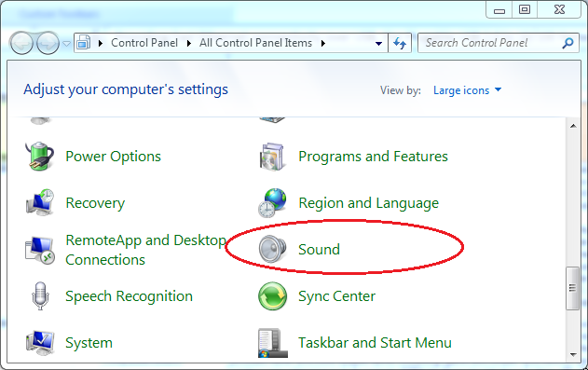
Task: Expand the arrow after Control Panel breadcrumb
Action: (x=189, y=43)
